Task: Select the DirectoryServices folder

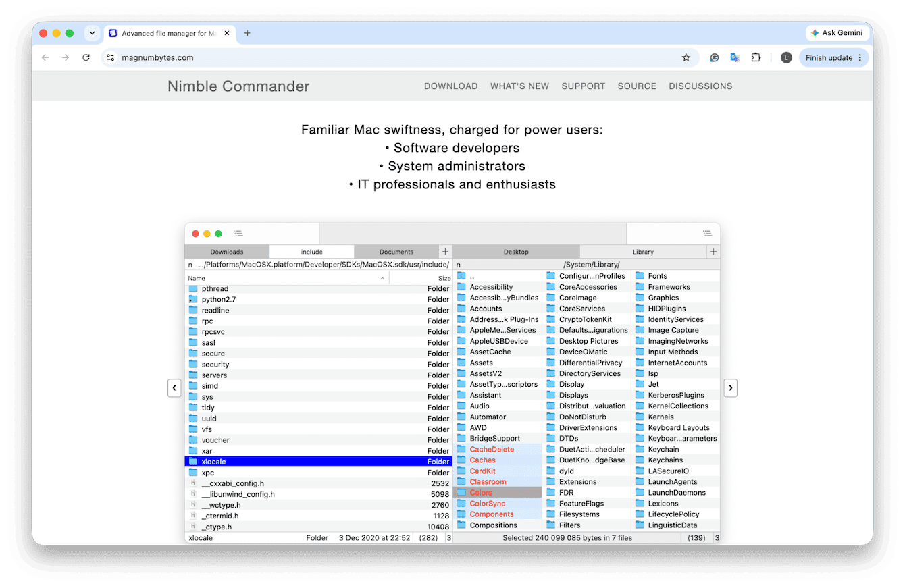Action: tap(587, 373)
